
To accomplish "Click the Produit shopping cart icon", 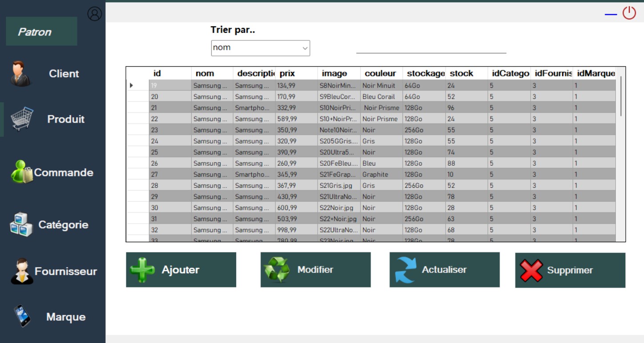I will [22, 119].
